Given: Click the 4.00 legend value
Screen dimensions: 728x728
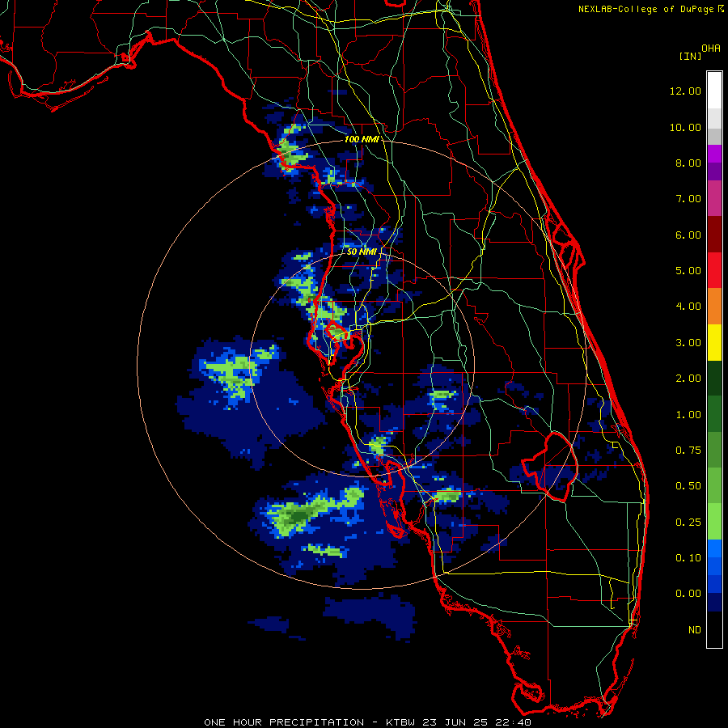Looking at the screenshot, I should tap(688, 307).
